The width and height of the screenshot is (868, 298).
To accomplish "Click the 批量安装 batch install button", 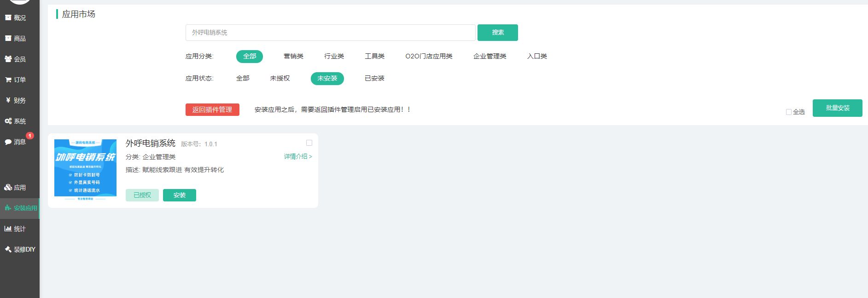I will tap(837, 108).
